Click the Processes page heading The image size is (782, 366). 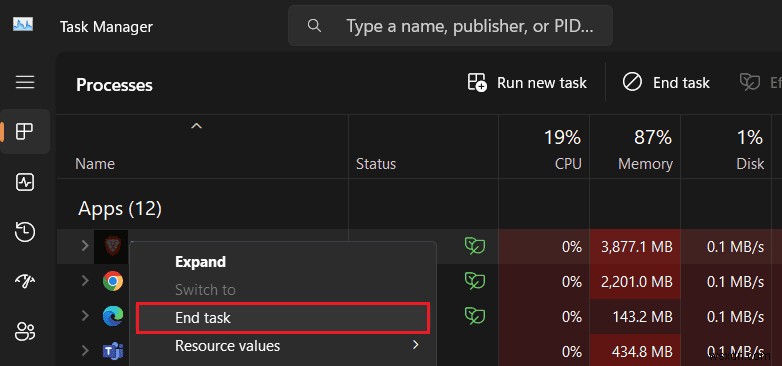click(114, 85)
